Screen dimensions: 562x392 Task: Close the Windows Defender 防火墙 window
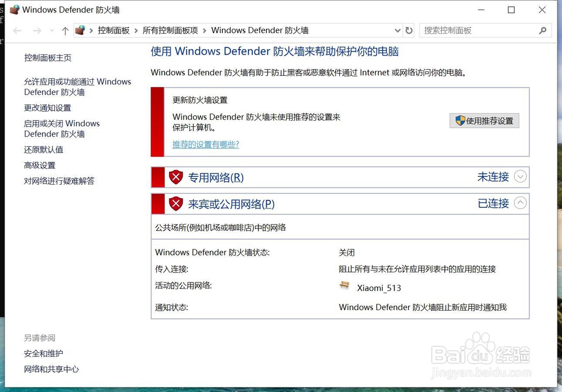pos(542,10)
